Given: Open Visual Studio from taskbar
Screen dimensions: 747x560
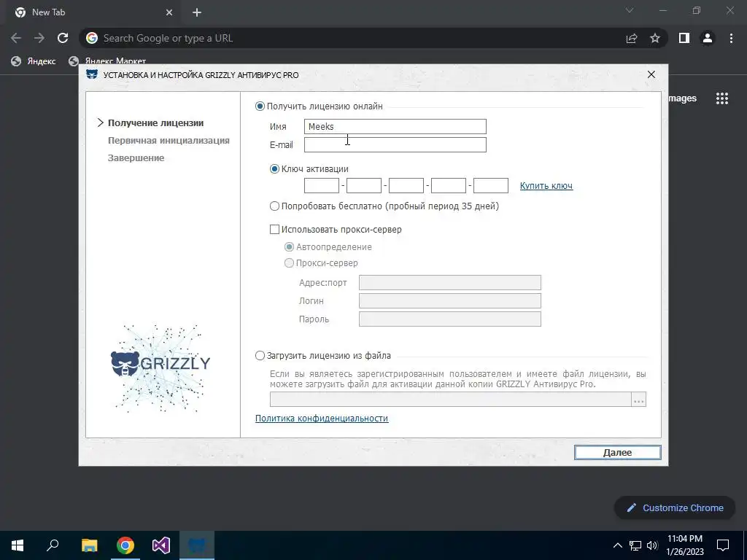Looking at the screenshot, I should point(161,545).
